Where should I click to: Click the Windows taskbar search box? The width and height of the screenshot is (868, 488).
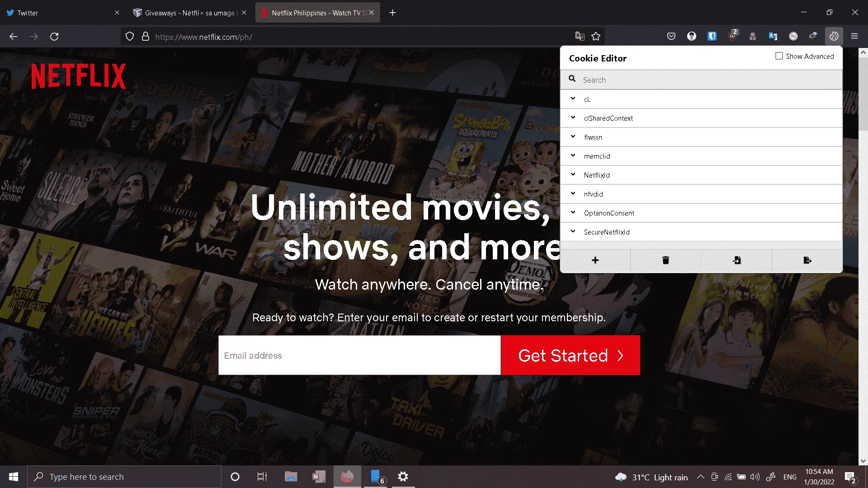pos(124,477)
